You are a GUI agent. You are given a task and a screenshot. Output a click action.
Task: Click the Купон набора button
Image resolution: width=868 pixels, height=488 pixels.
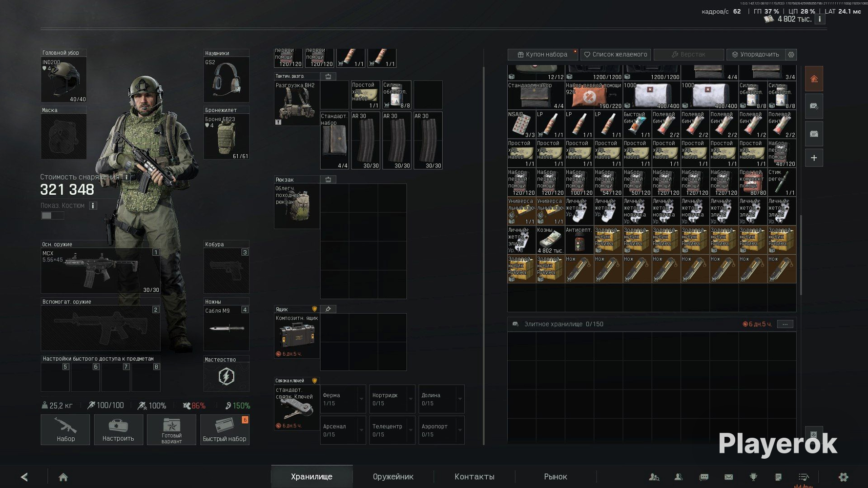click(542, 55)
